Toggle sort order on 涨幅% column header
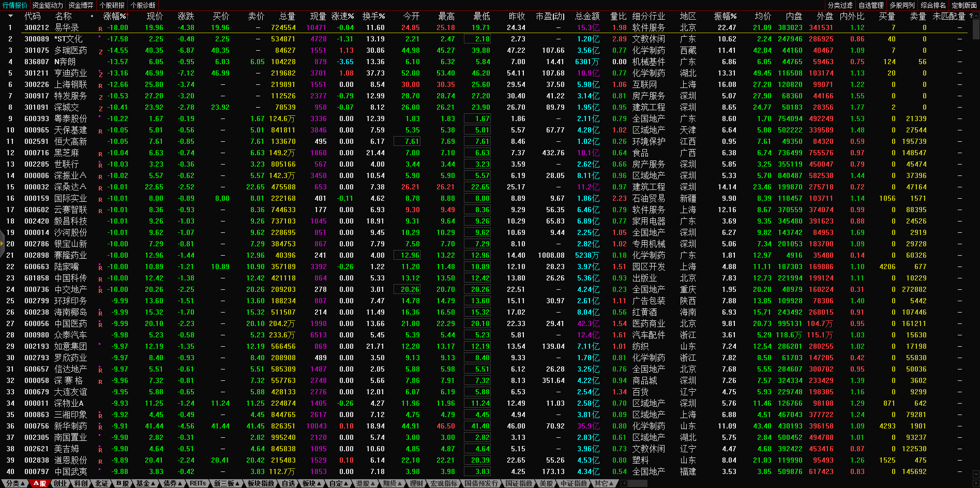This screenshot has width=980, height=488. (115, 16)
